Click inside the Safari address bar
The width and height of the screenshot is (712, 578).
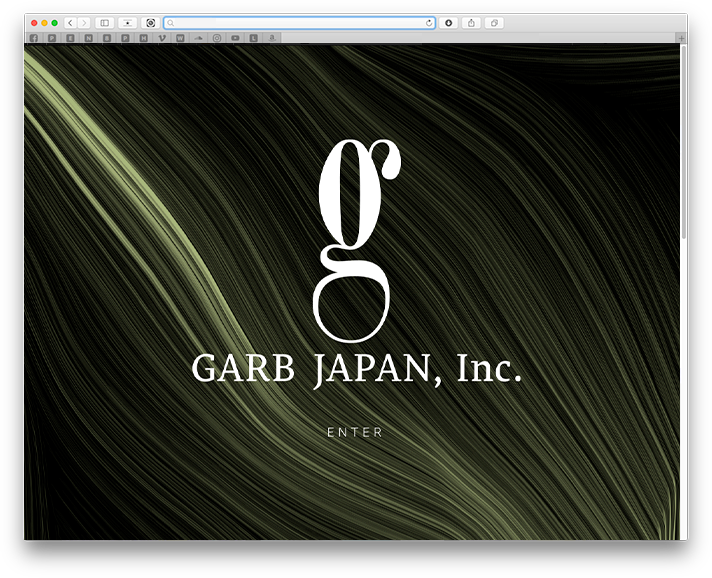click(x=299, y=23)
